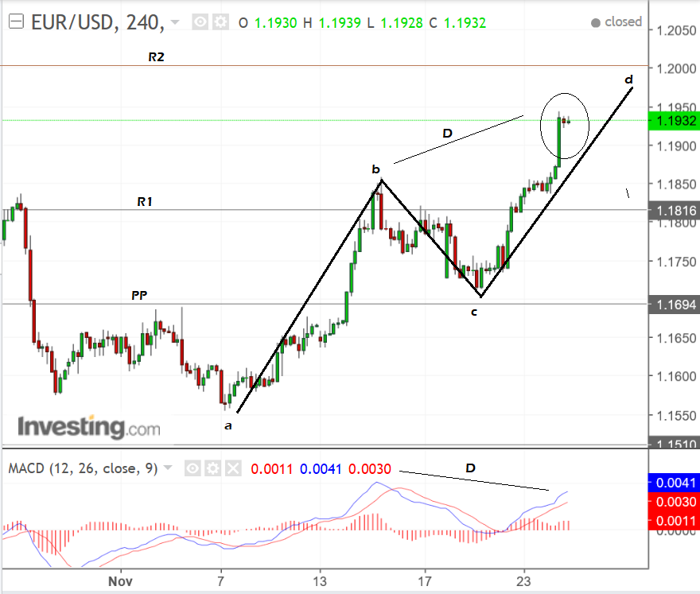This screenshot has height=594, width=700.
Task: Click the divergence label D above price candles
Action: point(447,133)
